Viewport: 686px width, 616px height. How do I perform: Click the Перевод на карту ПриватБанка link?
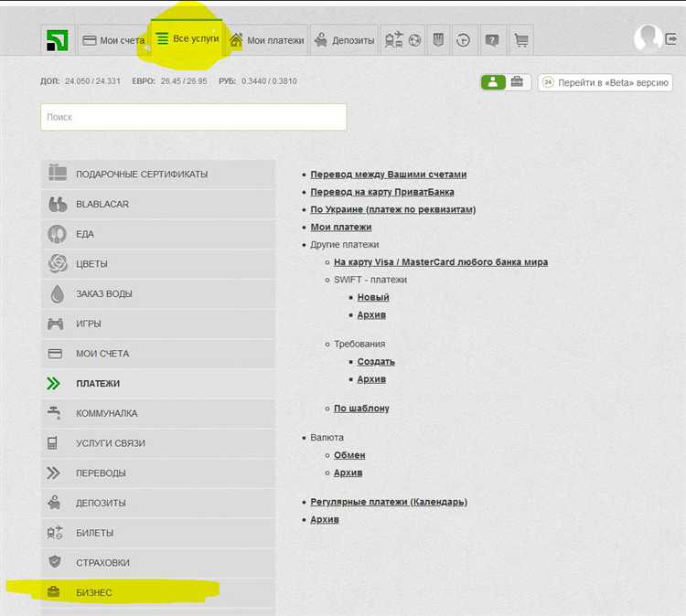(382, 192)
